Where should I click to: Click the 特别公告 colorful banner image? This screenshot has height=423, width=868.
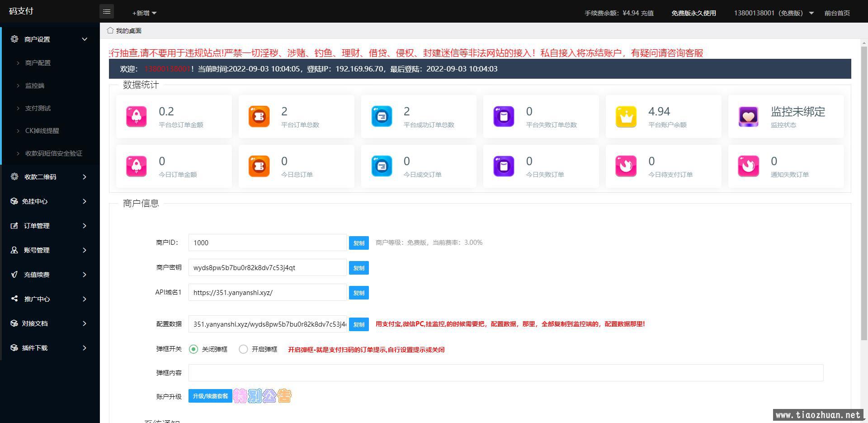point(262,396)
